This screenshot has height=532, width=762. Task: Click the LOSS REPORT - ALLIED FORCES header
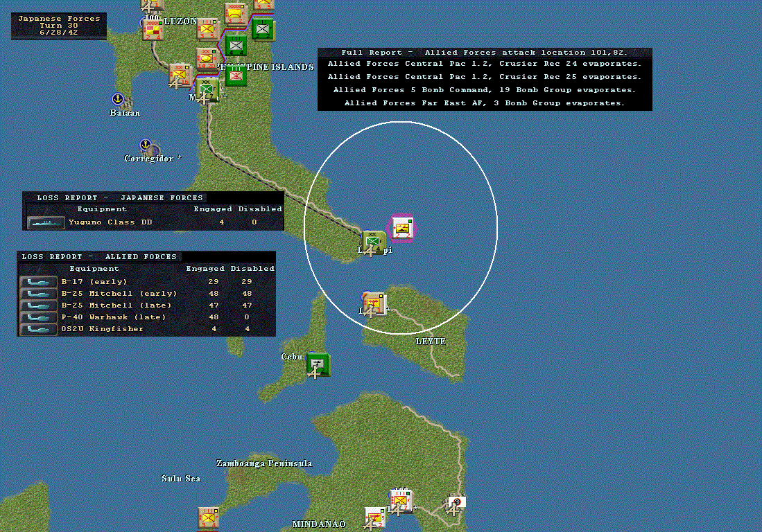(99, 257)
